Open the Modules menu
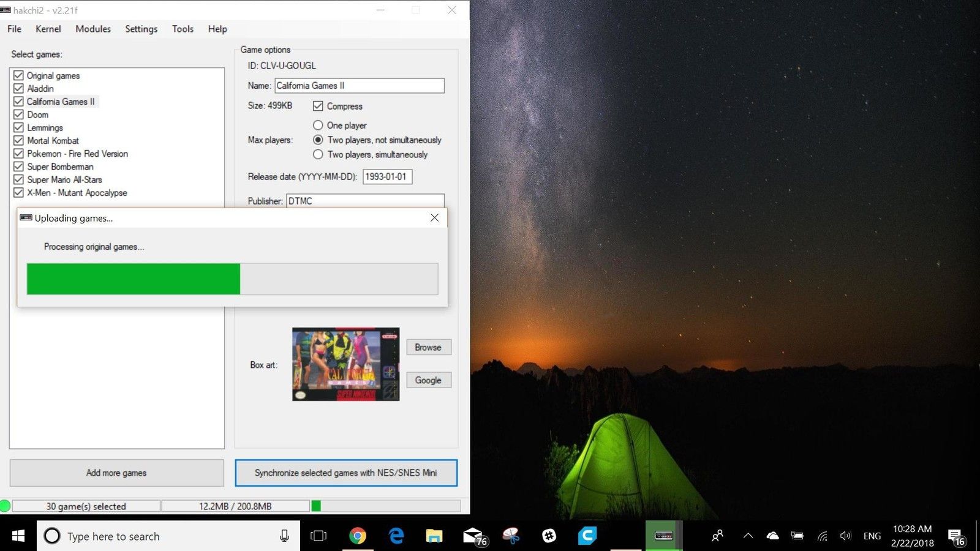 [x=93, y=29]
